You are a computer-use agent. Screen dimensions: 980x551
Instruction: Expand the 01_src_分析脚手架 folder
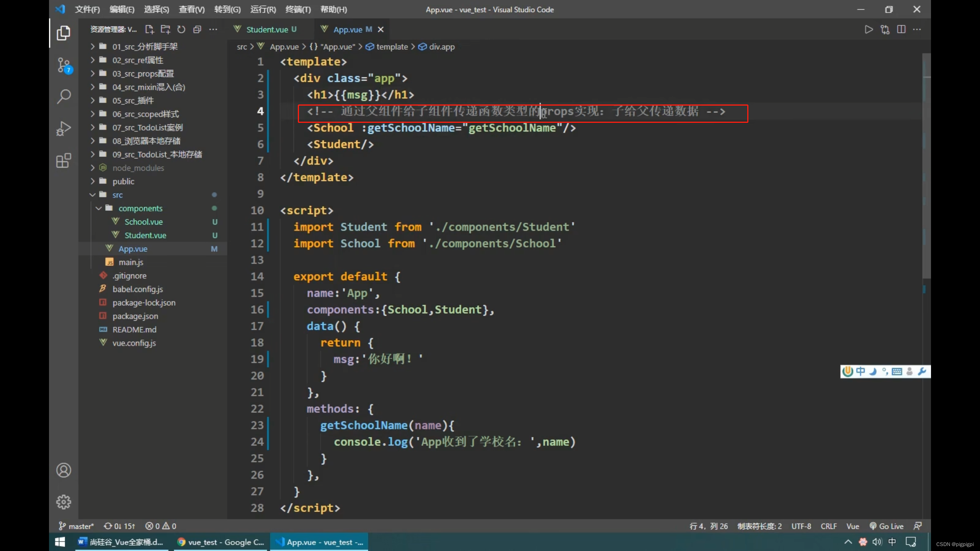click(153, 47)
